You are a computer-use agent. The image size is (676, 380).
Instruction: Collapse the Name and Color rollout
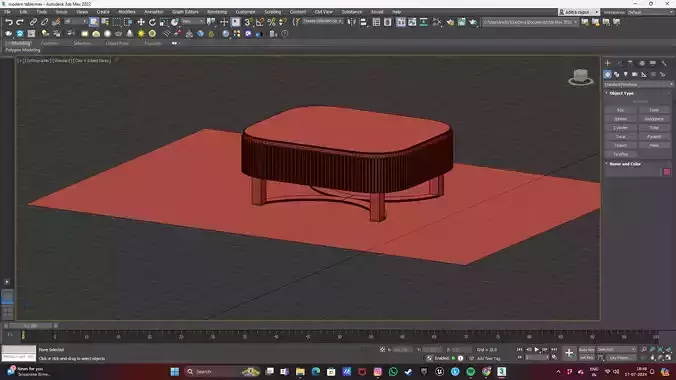point(625,164)
